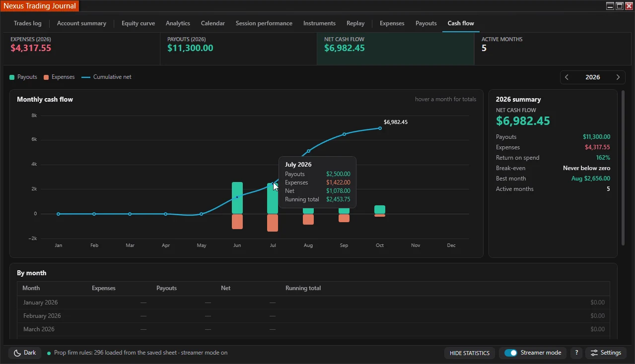The width and height of the screenshot is (635, 364).
Task: Go to the previous year with the left chevron
Action: (x=567, y=77)
